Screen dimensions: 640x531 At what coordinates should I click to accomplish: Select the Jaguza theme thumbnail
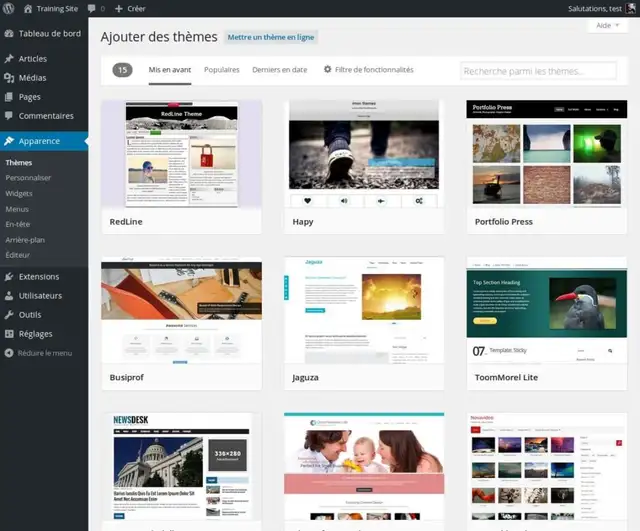(x=364, y=310)
